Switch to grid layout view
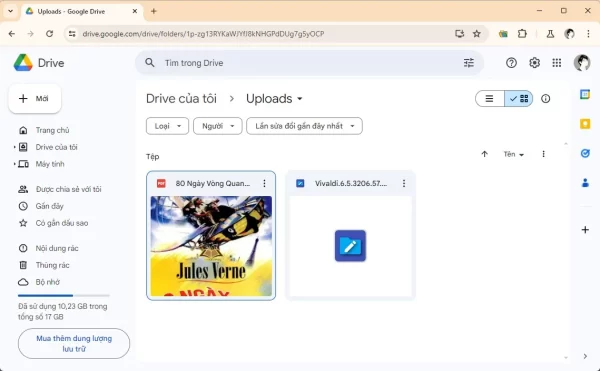 519,99
